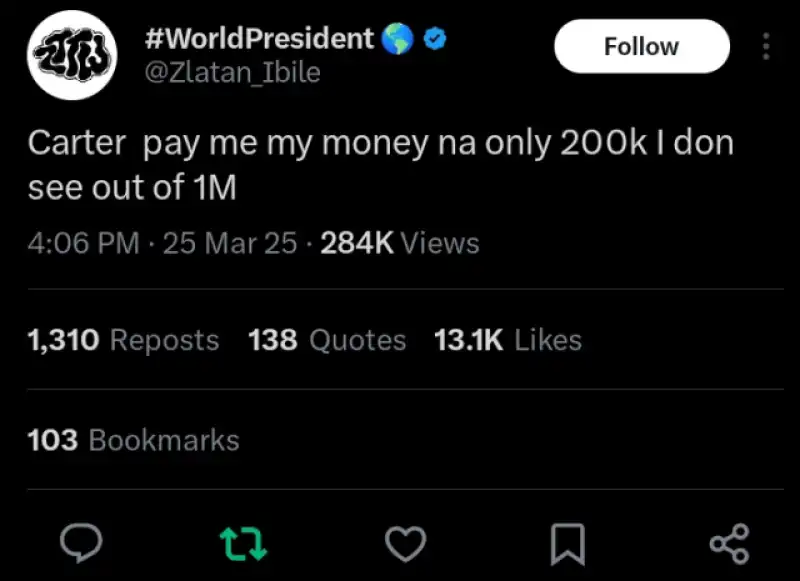Viewport: 800px width, 581px height.
Task: Open the 1,310 Reposts list
Action: point(123,340)
